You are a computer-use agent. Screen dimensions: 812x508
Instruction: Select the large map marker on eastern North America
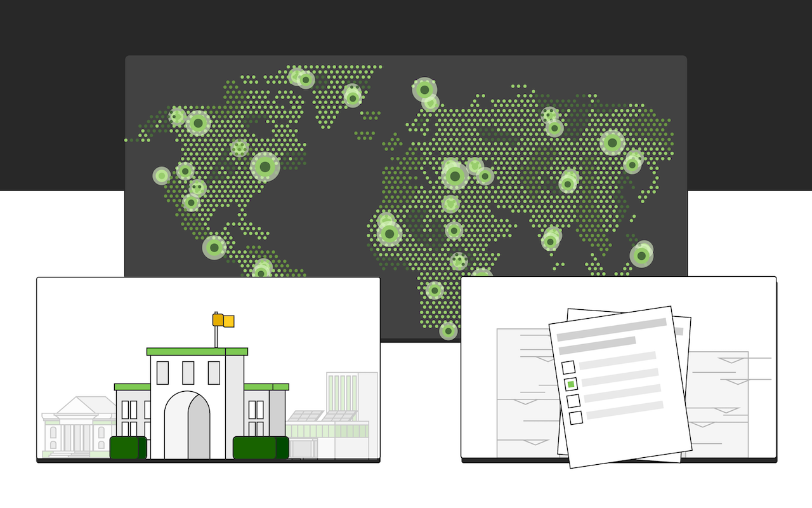(x=265, y=167)
